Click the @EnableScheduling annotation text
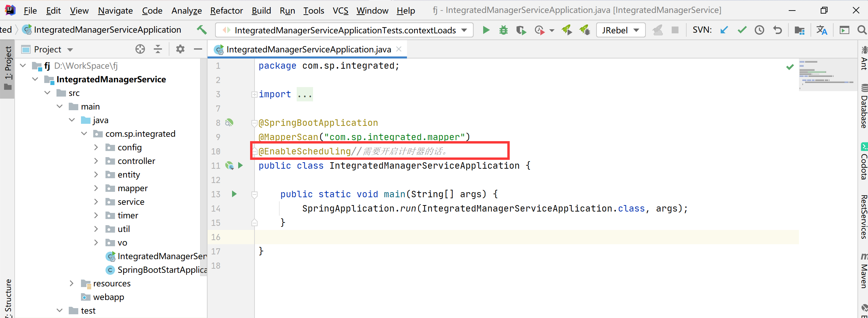Screen dimensions: 868x318 click(x=305, y=151)
